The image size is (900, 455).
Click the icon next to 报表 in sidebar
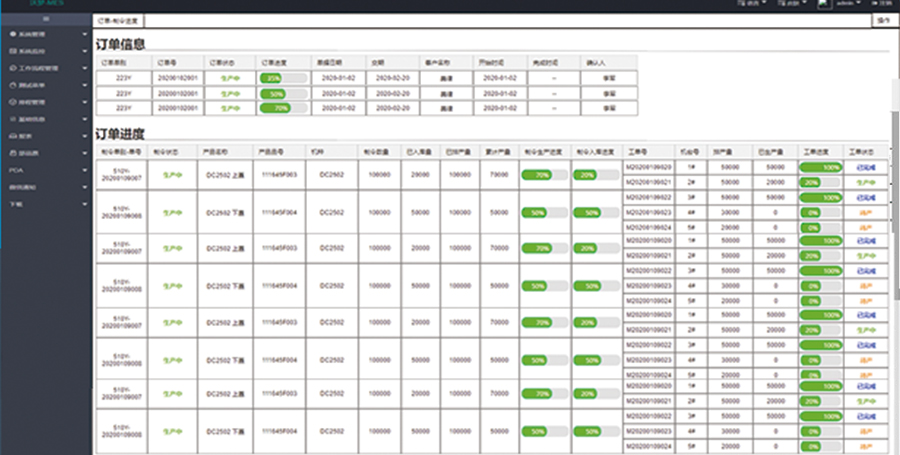pyautogui.click(x=12, y=136)
